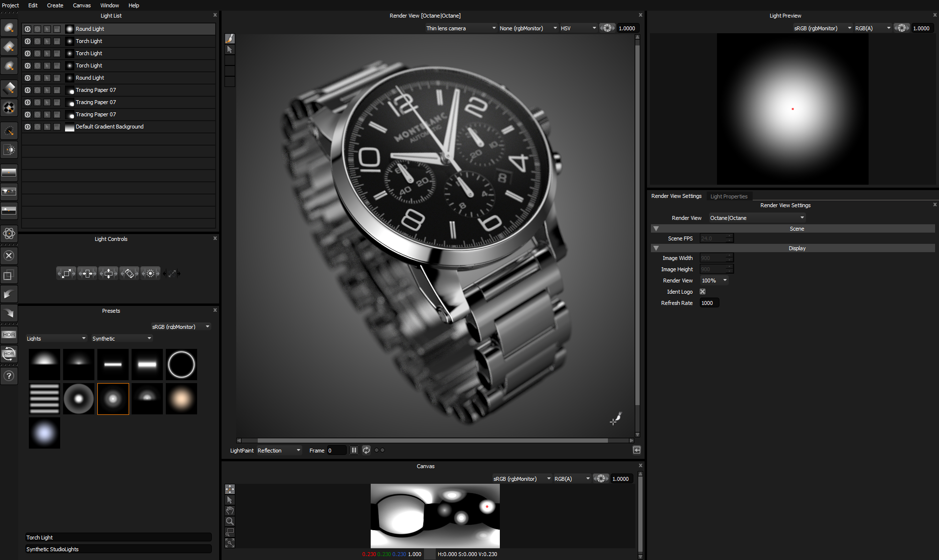Open the Thin lens camera dropdown
This screenshot has height=560, width=939.
[x=461, y=28]
